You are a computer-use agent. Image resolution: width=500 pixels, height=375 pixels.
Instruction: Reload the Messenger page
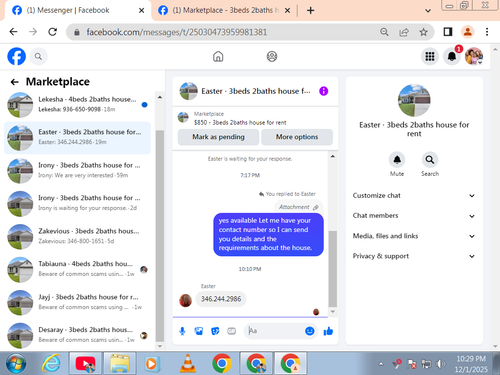pos(52,32)
